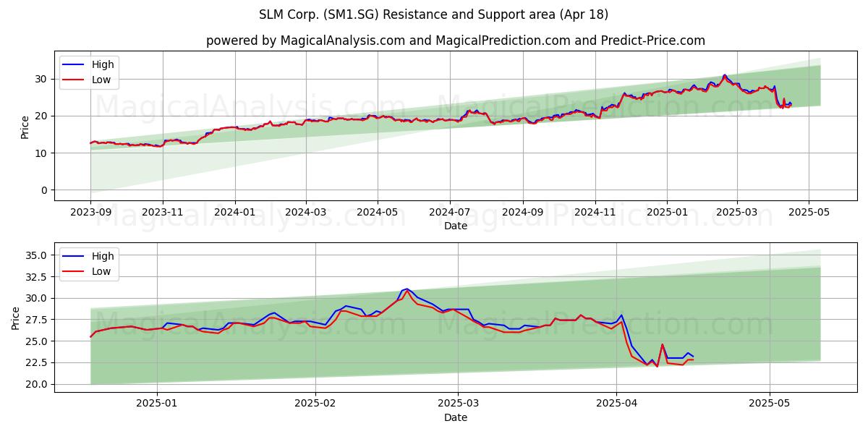This screenshot has height=434, width=868.
Task: Click the 'Date' x-axis label under top chart
Action: pos(456,226)
